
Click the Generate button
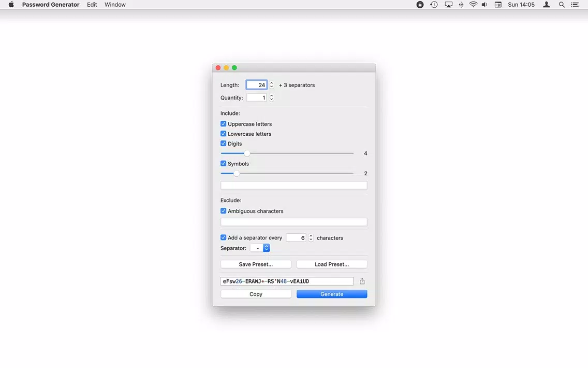[x=331, y=294]
